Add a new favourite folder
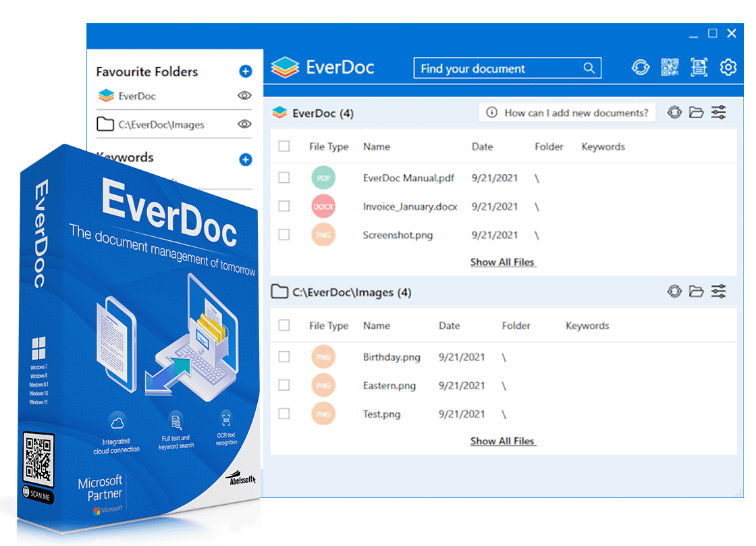 [x=246, y=72]
